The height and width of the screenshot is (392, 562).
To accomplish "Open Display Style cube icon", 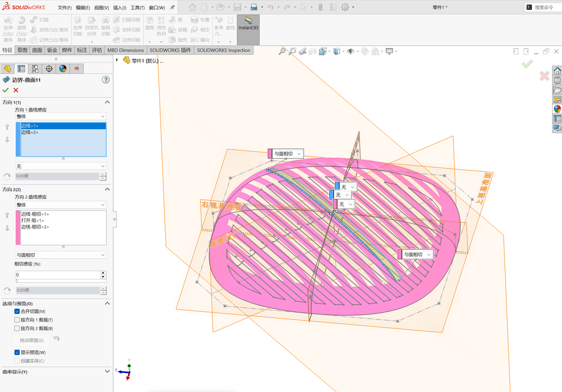I will click(337, 51).
